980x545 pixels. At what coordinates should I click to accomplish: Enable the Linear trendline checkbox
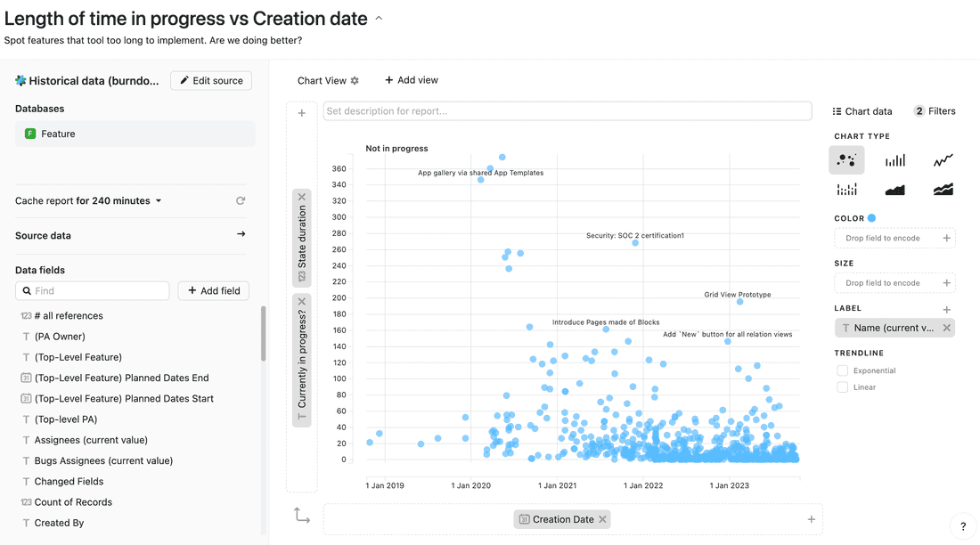tap(843, 387)
